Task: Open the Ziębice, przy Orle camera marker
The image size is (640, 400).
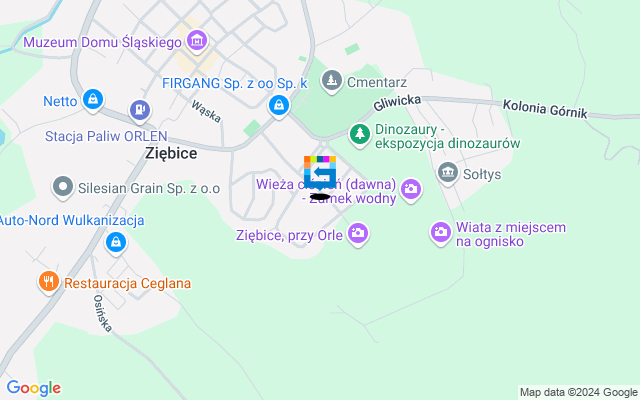Action: pyautogui.click(x=358, y=235)
